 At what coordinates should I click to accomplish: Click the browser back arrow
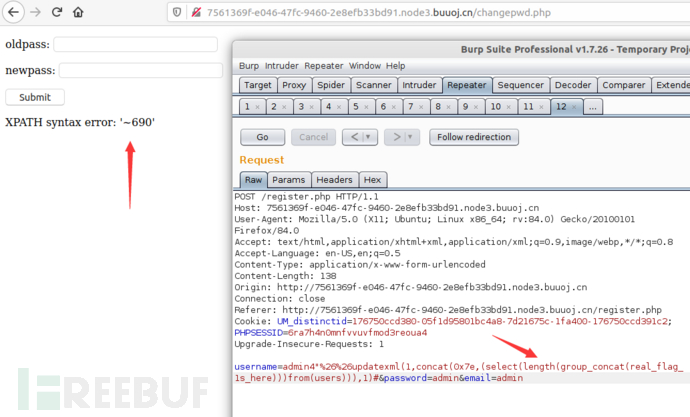pos(13,12)
